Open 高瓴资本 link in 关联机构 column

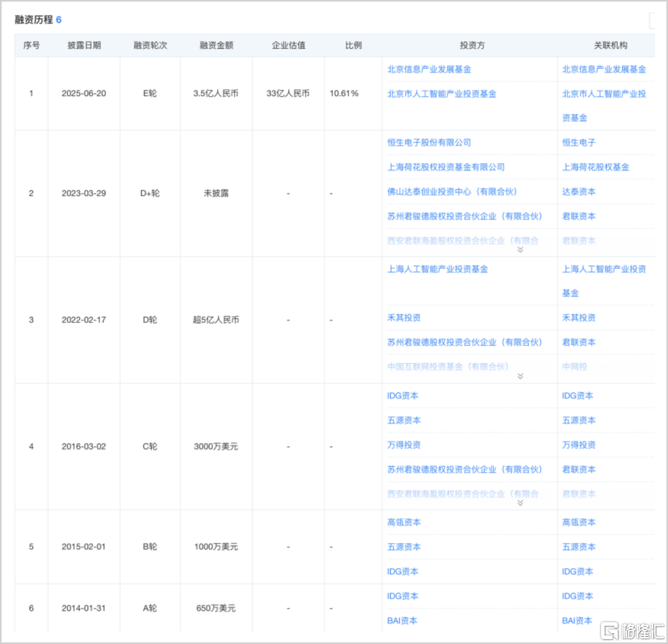click(x=579, y=522)
